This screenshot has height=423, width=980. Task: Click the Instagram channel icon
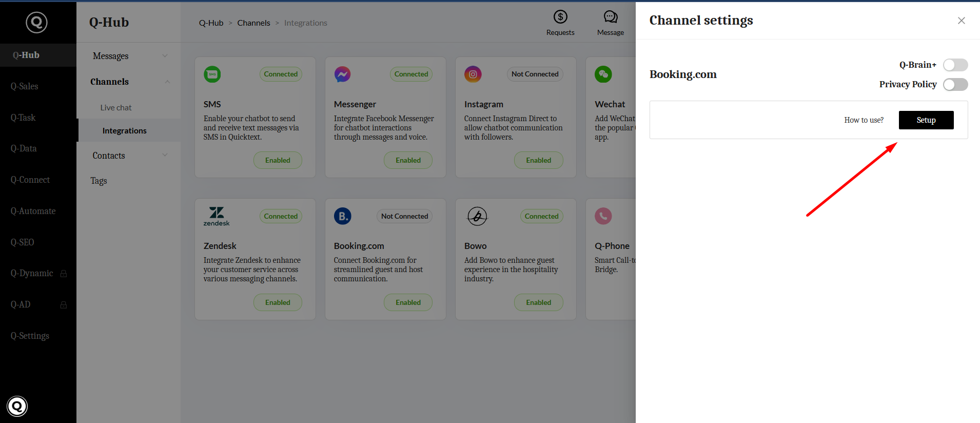point(473,74)
